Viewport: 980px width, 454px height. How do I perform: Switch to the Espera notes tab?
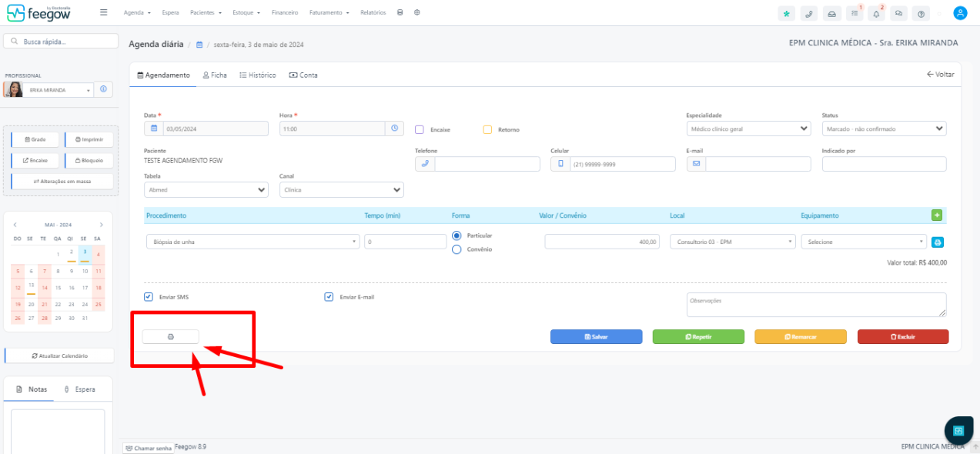[x=80, y=389]
